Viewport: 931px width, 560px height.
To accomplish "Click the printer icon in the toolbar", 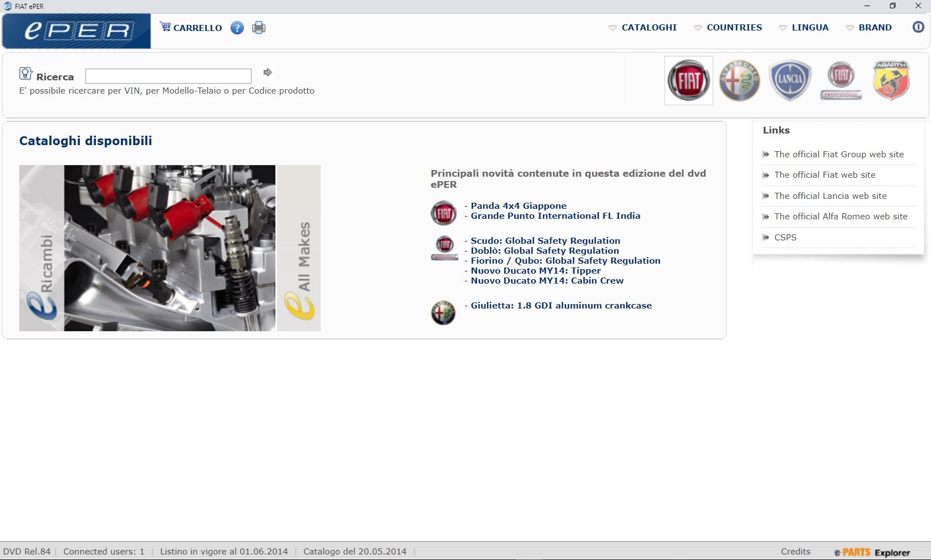I will pyautogui.click(x=259, y=28).
